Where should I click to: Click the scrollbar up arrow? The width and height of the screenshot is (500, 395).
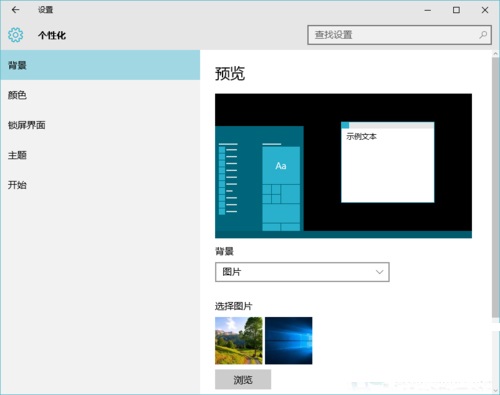click(x=496, y=54)
